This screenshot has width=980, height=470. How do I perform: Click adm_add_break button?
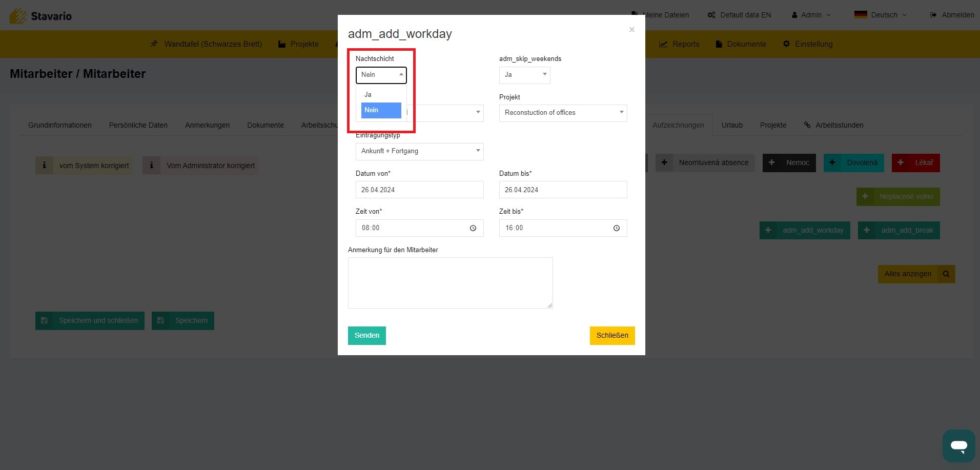[x=899, y=230]
